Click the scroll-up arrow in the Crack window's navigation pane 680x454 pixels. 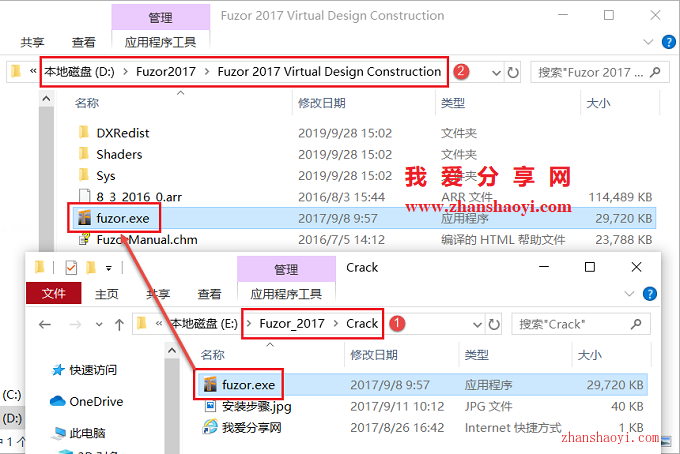[x=172, y=350]
